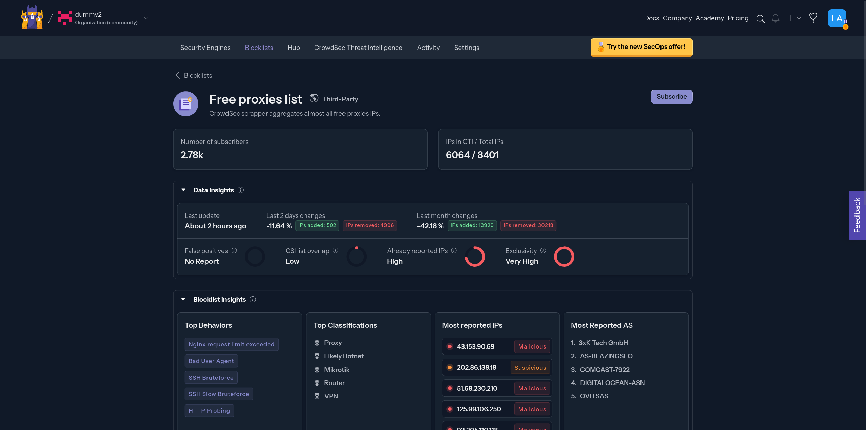Viewport: 868px width, 431px height.
Task: Open the Feedback side panel
Action: click(x=858, y=215)
